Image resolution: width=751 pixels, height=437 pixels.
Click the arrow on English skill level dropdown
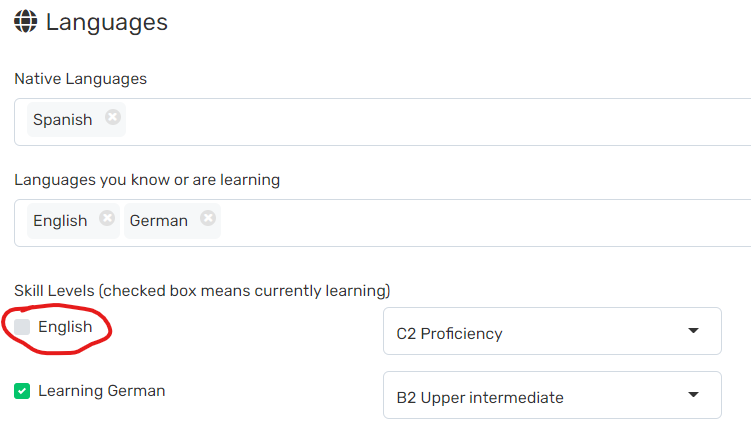(x=694, y=332)
